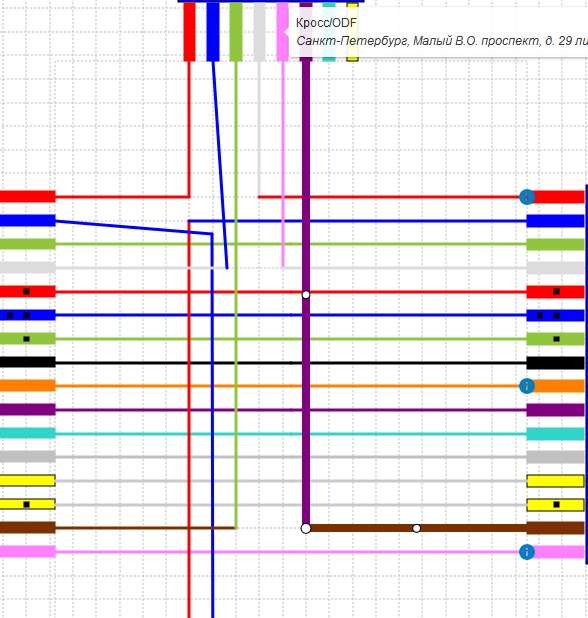Select the right green fiber port with a black mark
The image size is (588, 618).
[x=556, y=339]
